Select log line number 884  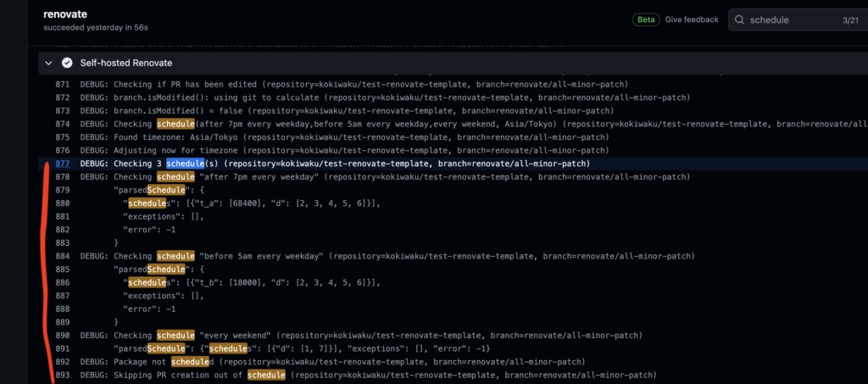[62, 256]
